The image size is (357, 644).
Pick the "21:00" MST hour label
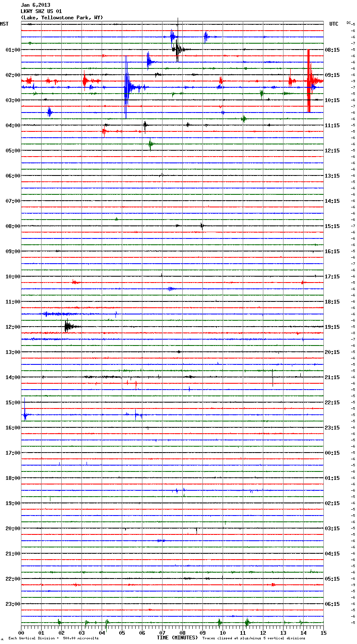13,553
